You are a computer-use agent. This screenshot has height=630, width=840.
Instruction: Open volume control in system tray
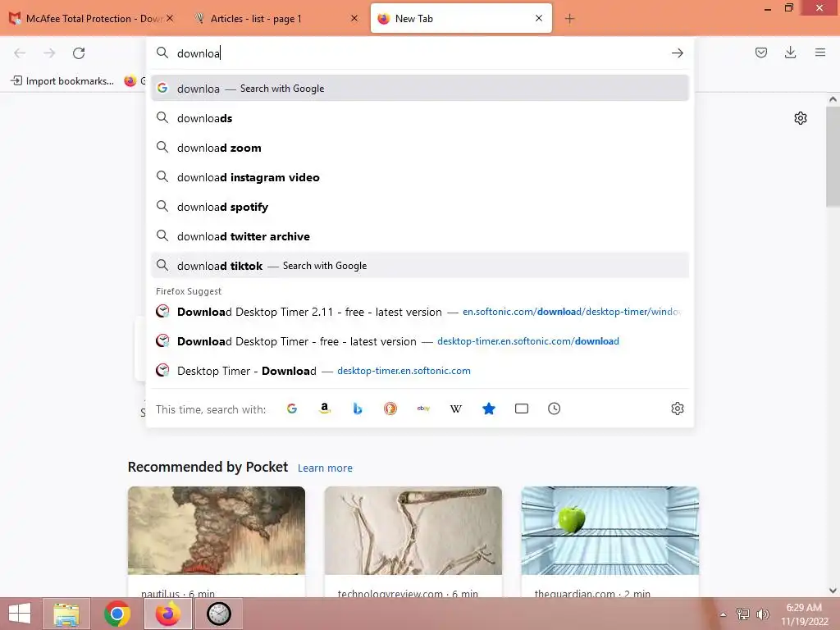point(762,614)
